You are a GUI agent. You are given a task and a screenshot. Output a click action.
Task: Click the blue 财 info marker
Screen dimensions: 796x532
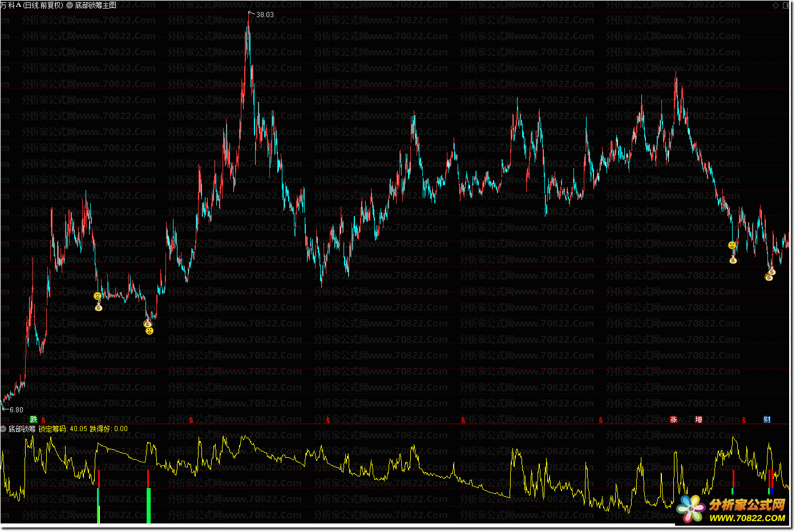(767, 420)
